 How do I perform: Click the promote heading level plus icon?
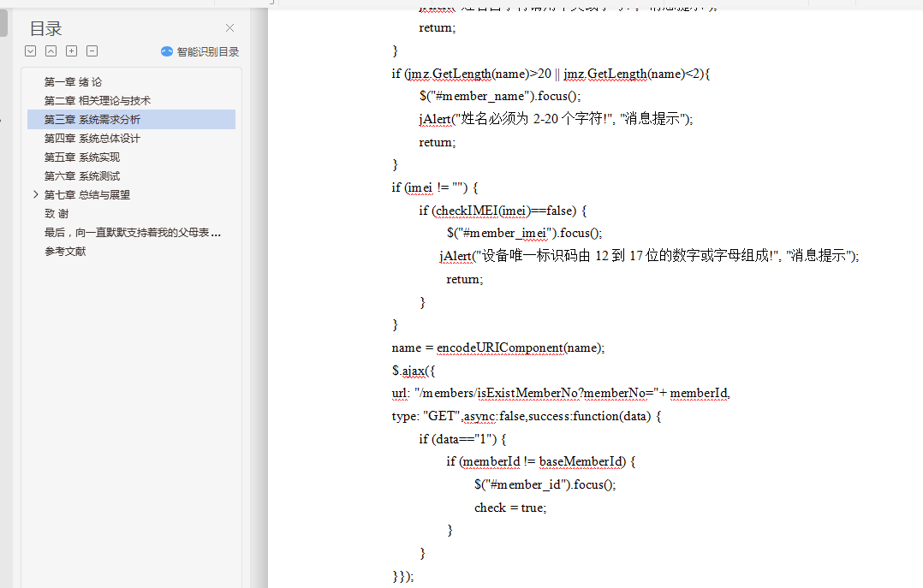(x=71, y=51)
